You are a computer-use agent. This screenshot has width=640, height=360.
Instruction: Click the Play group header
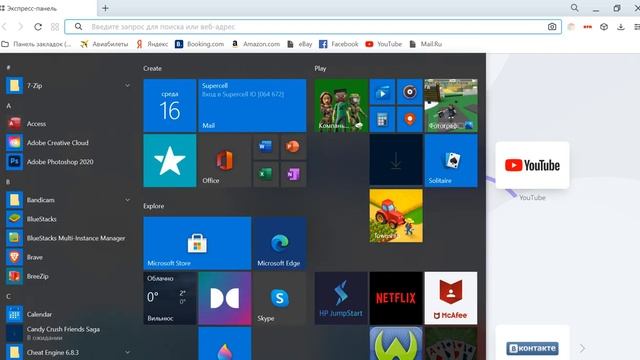coord(320,69)
